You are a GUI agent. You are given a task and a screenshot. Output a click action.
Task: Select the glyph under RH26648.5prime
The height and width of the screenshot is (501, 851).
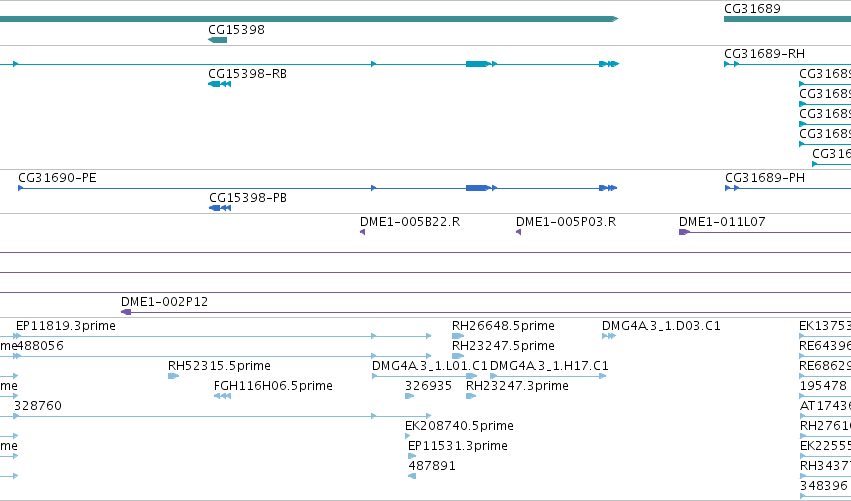[x=458, y=336]
